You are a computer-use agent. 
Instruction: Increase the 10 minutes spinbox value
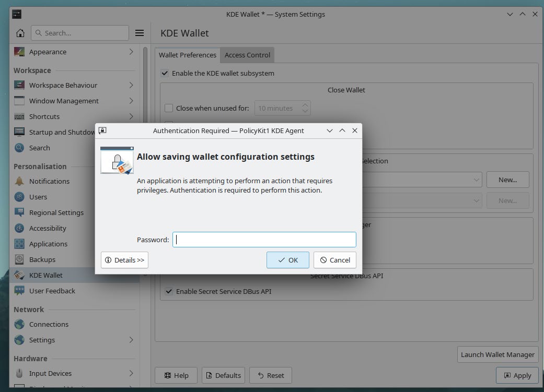tap(305, 105)
